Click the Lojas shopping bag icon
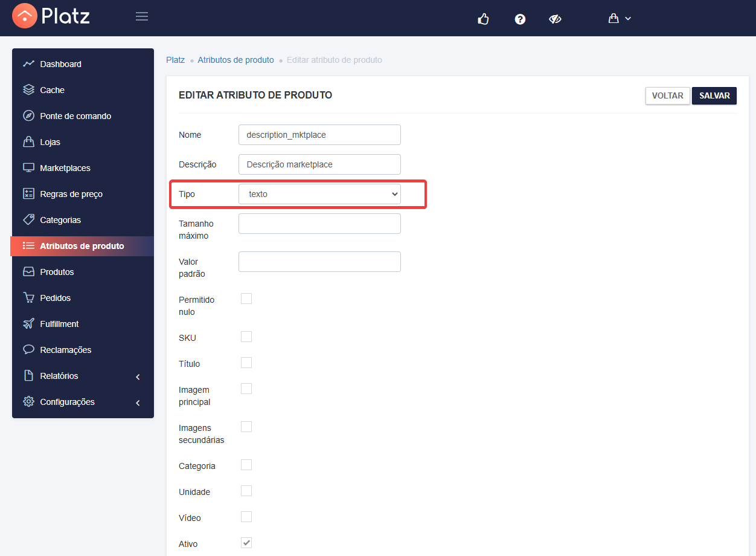This screenshot has height=556, width=756. [x=28, y=142]
